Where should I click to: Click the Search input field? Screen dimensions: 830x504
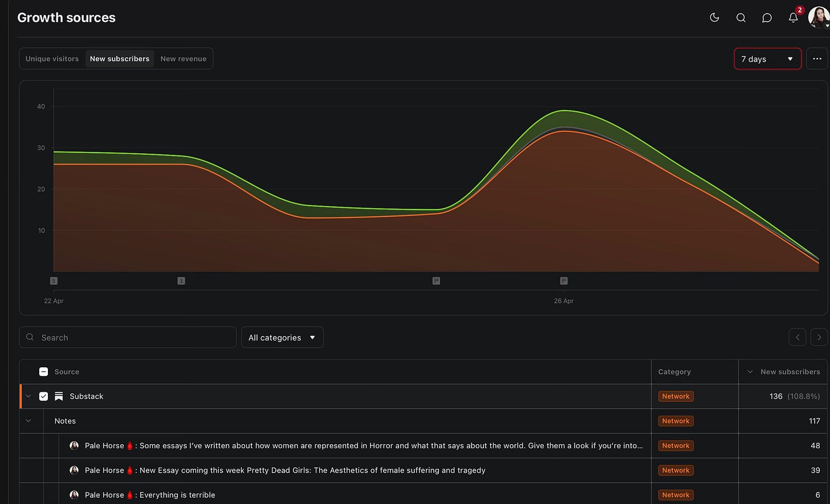(x=128, y=337)
